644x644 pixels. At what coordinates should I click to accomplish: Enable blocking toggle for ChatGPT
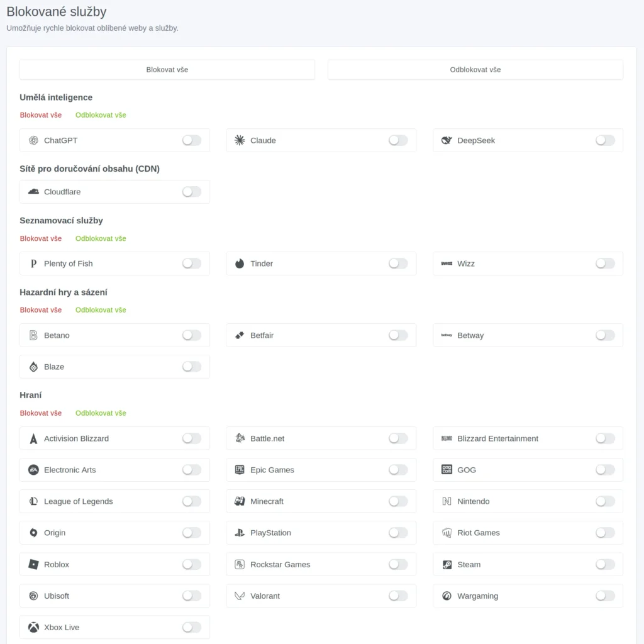click(x=192, y=140)
